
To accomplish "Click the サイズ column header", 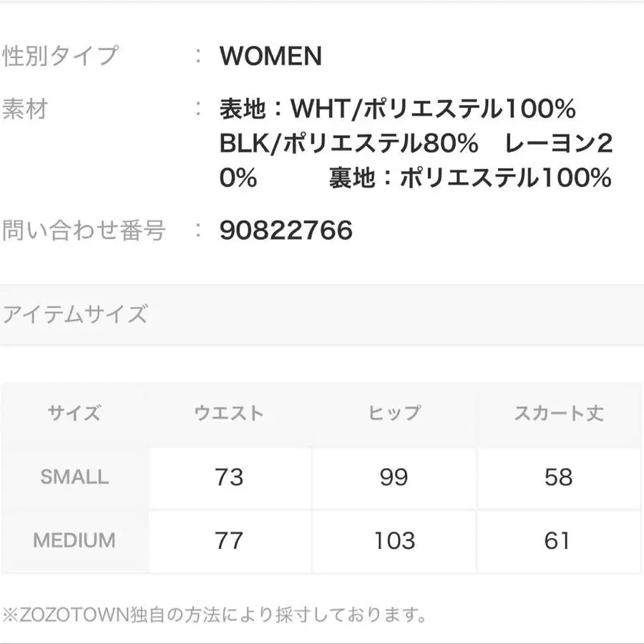I will tap(74, 413).
